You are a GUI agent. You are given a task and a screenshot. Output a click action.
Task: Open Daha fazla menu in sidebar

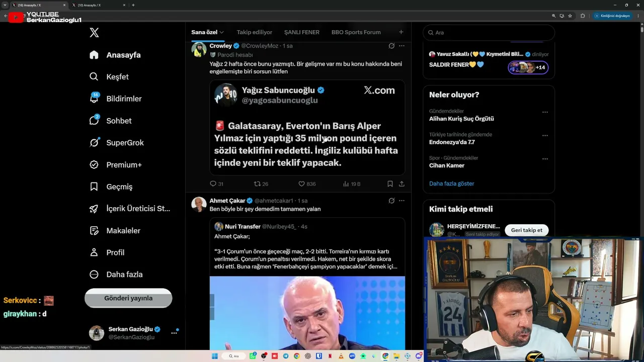click(116, 275)
